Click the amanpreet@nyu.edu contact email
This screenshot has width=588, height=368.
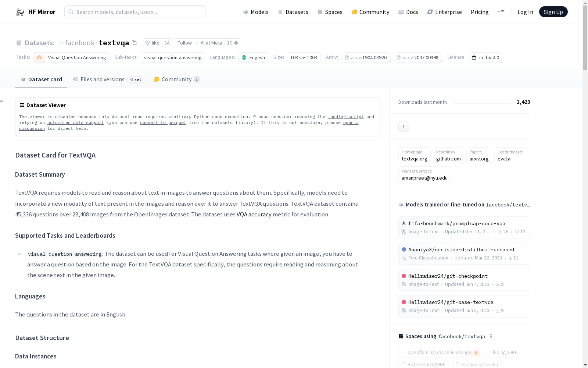[424, 175]
